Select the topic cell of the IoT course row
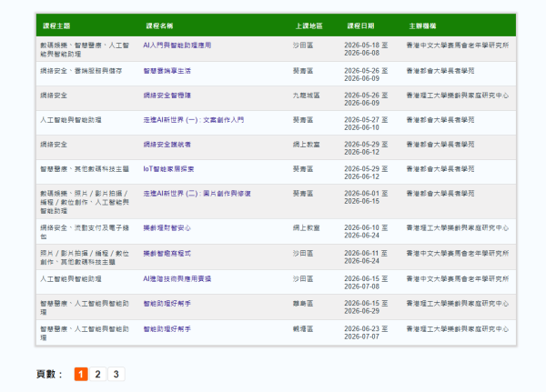Screen dimensions: 546x392 85,169
